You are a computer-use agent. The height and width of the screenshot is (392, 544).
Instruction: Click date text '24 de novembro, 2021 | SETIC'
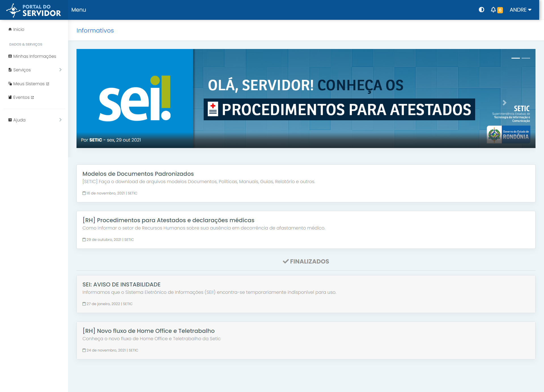[x=112, y=350]
